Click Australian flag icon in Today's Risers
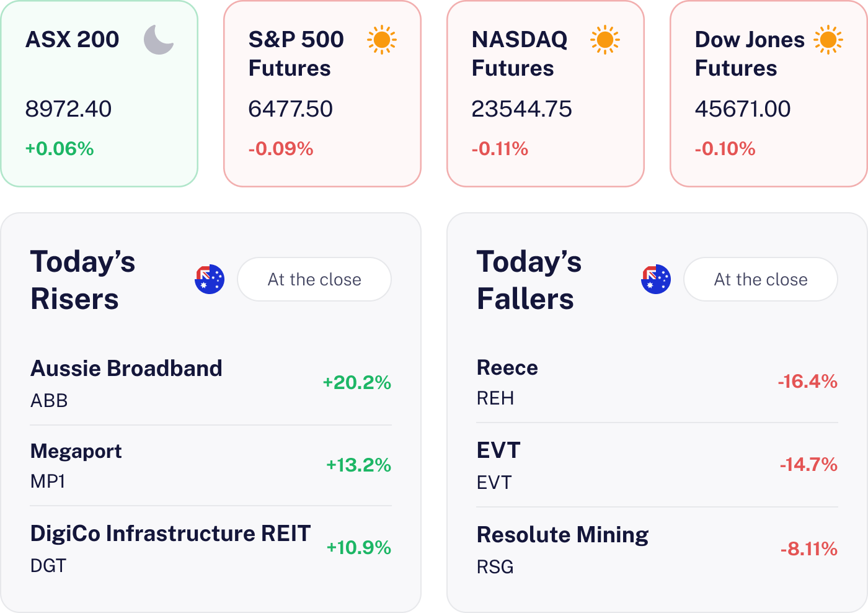The height and width of the screenshot is (613, 868). pyautogui.click(x=210, y=279)
